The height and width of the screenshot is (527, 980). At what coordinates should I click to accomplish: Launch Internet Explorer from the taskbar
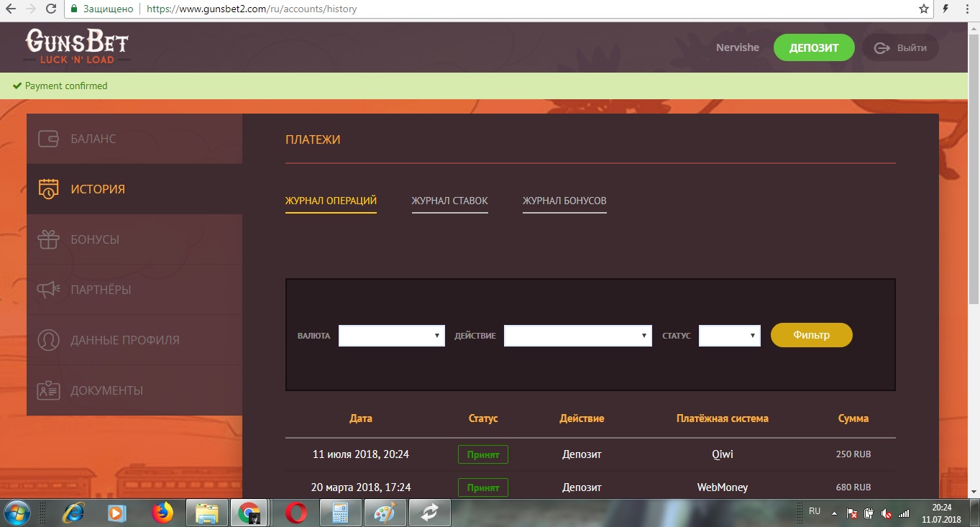[73, 513]
